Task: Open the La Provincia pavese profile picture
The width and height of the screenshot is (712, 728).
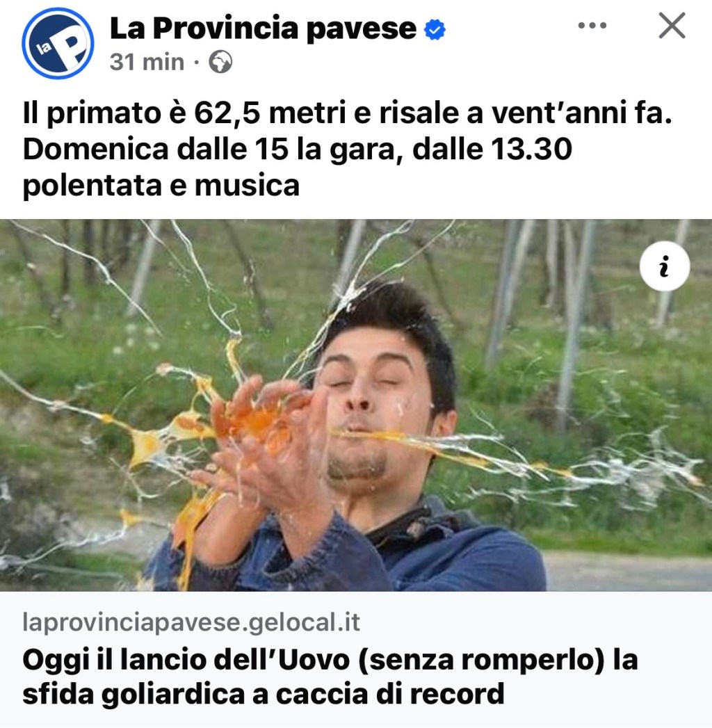Action: (x=58, y=43)
